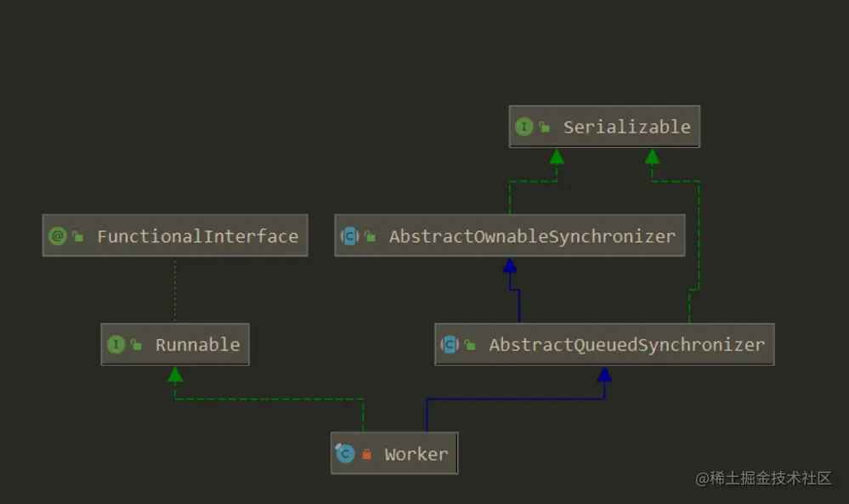The height and width of the screenshot is (504, 849).
Task: Click the AbstractOwnableSynchronizer label text
Action: [532, 236]
